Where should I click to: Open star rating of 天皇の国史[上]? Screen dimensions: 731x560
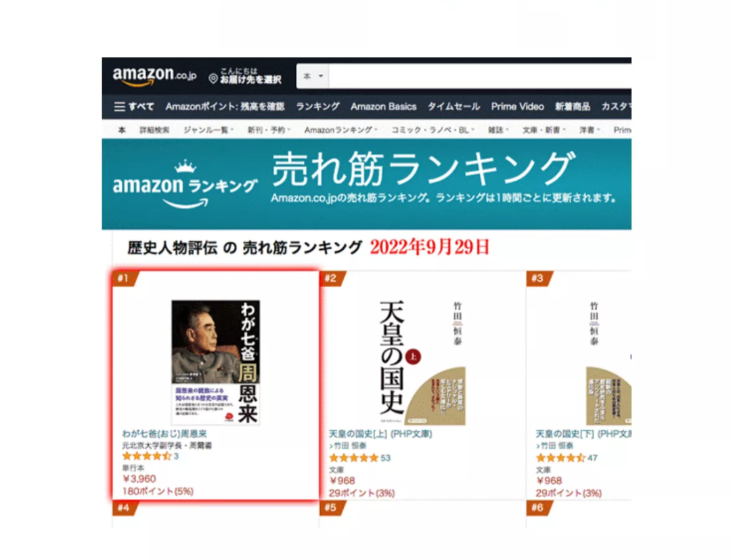click(353, 458)
